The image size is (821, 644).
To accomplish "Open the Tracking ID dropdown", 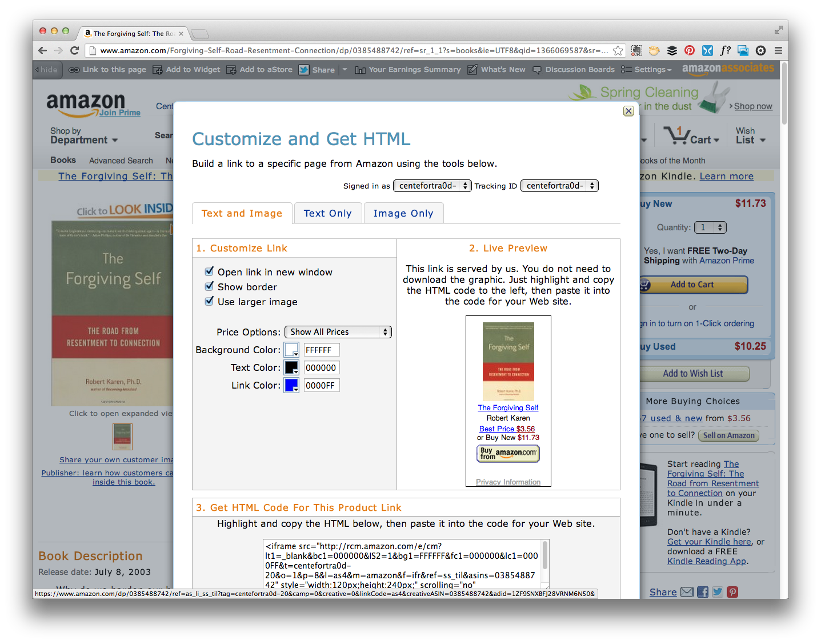I will [x=559, y=186].
